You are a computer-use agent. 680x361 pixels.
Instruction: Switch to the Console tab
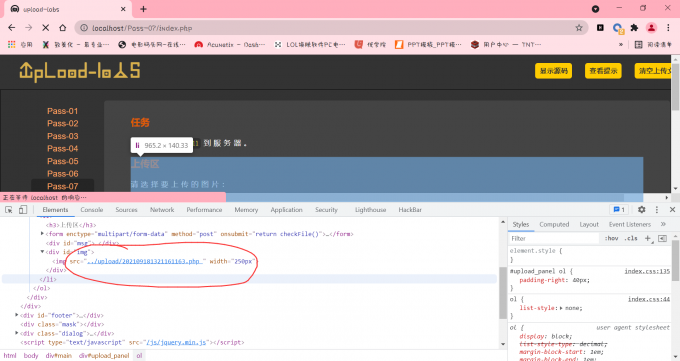(x=92, y=210)
